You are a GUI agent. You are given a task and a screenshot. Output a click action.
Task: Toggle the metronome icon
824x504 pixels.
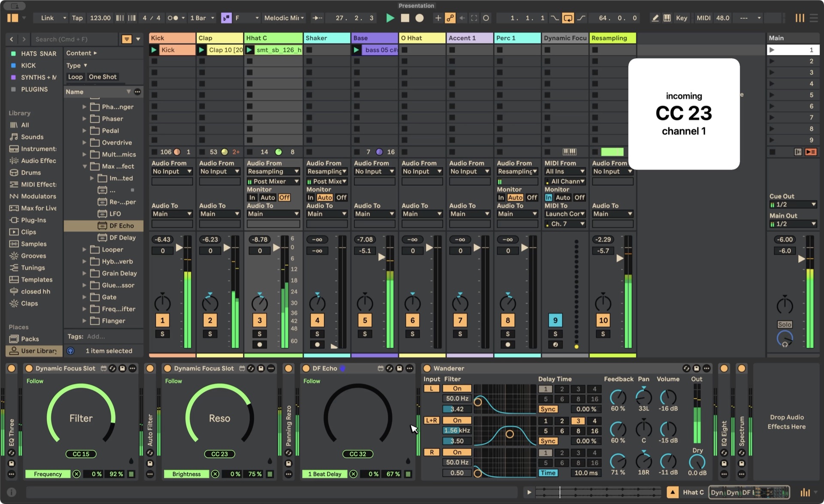173,18
